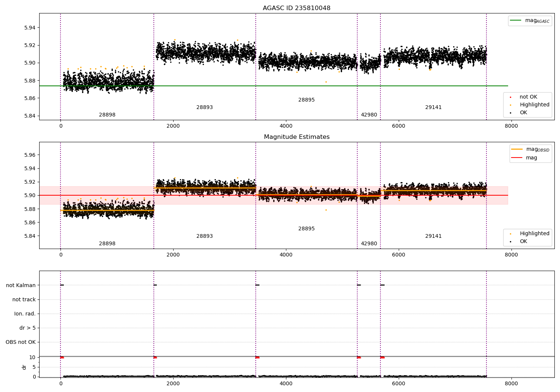Select obsid label 28898 in Magnitude Estimates plot

pos(107,244)
